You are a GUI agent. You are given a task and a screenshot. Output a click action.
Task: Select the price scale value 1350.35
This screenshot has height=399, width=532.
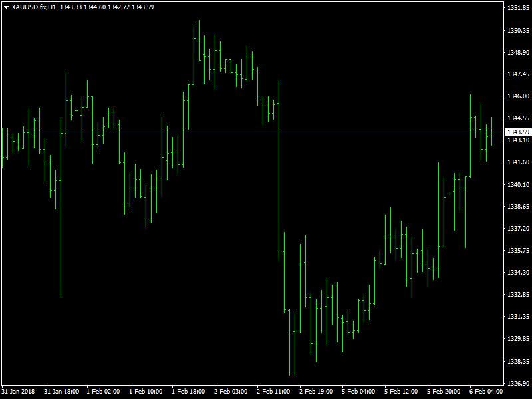tap(518, 30)
